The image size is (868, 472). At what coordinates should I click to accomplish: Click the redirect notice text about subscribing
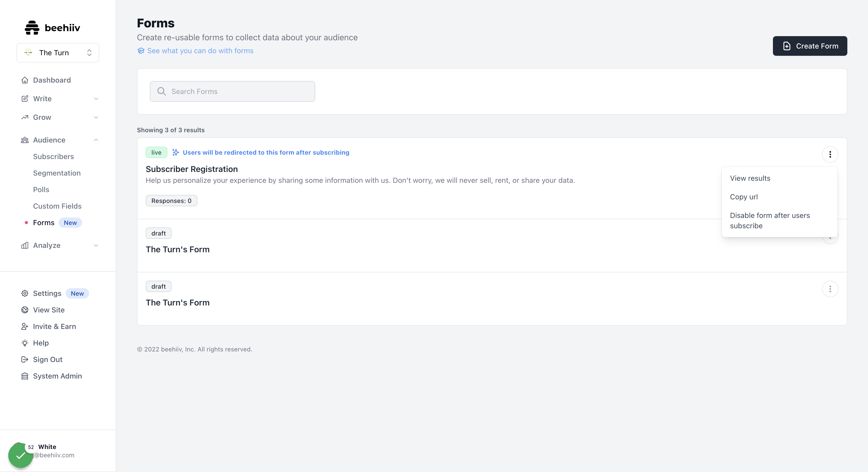click(266, 153)
